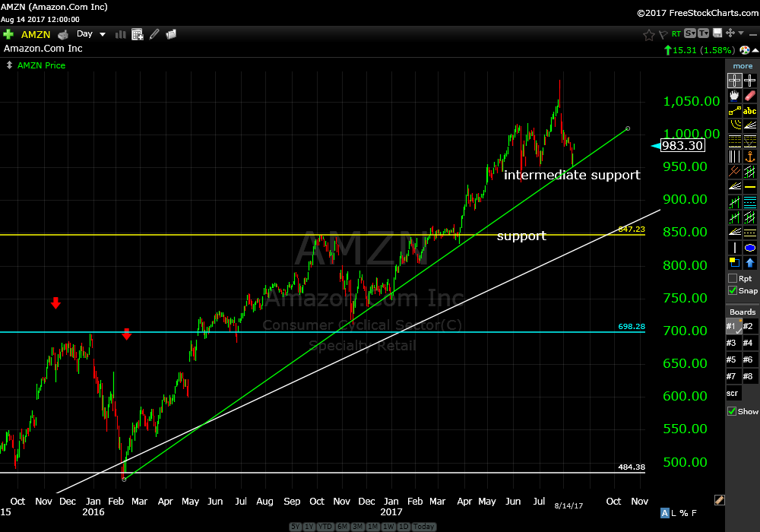
Task: Pick the blue ellipse shape tool
Action: pos(750,248)
